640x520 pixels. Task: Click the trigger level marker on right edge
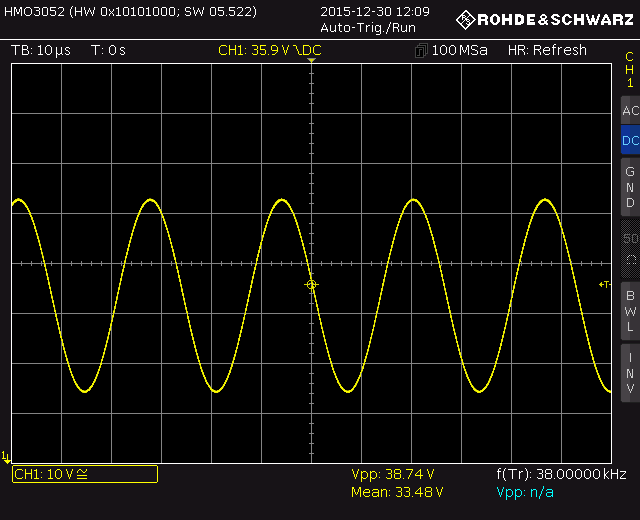[604, 285]
